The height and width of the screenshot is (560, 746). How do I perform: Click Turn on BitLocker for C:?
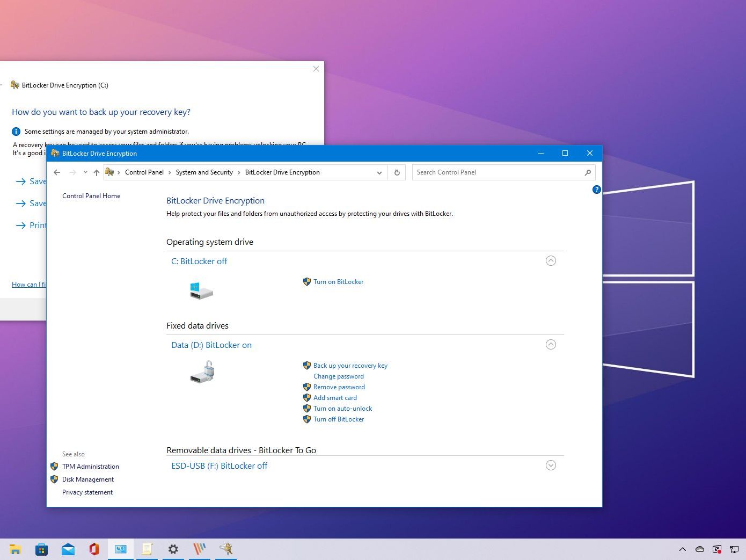click(338, 282)
